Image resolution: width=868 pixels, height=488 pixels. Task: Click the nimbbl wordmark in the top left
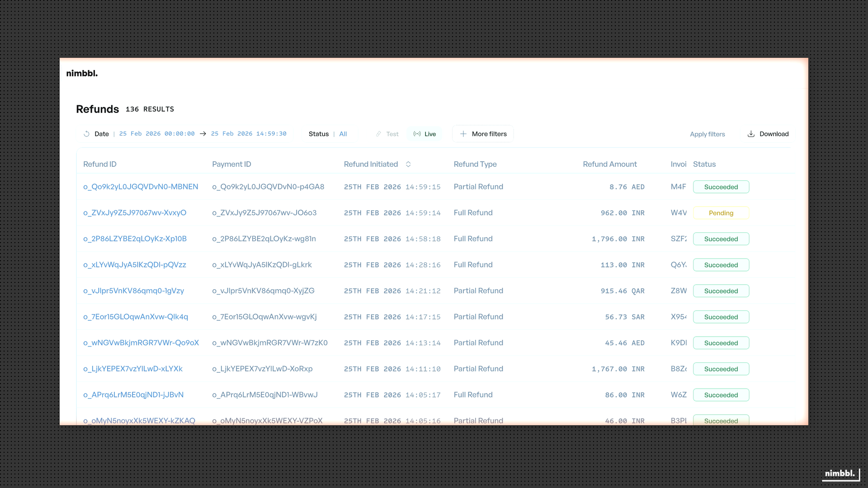click(82, 73)
